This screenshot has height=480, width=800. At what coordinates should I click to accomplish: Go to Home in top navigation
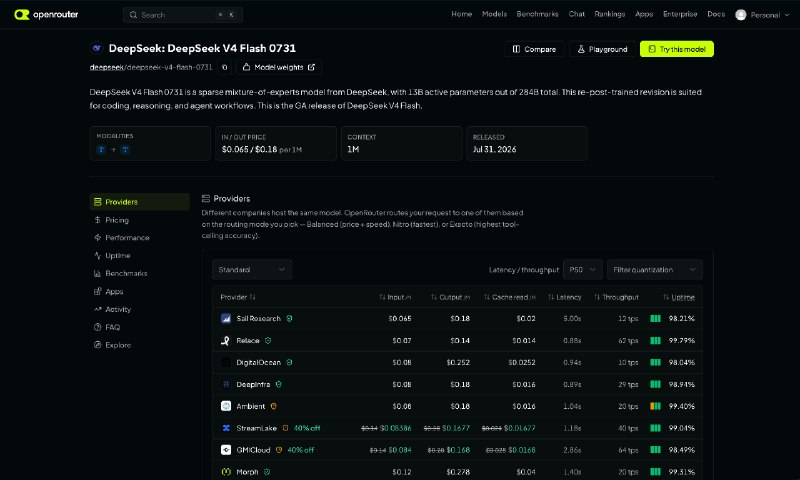click(x=462, y=14)
